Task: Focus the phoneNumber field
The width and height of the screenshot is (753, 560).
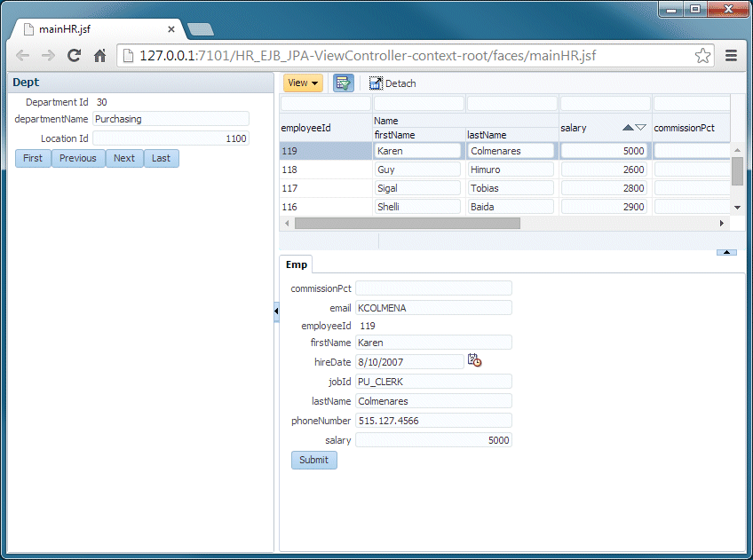Action: coord(433,421)
